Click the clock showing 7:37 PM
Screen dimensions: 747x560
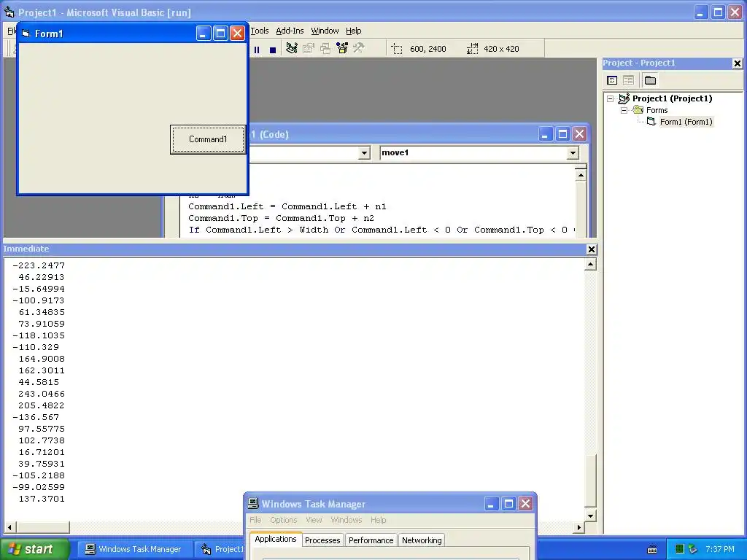coord(720,550)
